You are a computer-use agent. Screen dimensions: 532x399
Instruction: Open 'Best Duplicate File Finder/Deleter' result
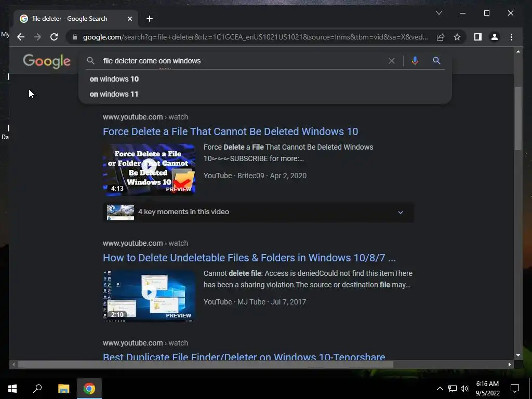click(244, 356)
